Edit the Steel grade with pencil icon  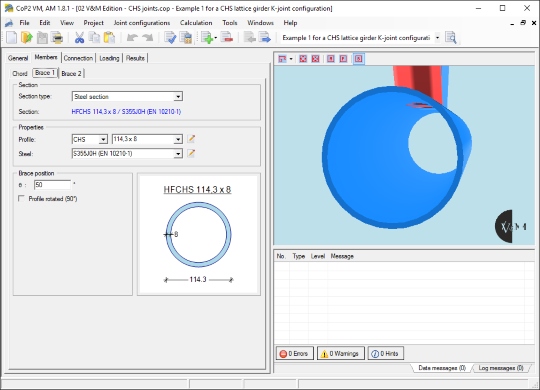point(191,153)
